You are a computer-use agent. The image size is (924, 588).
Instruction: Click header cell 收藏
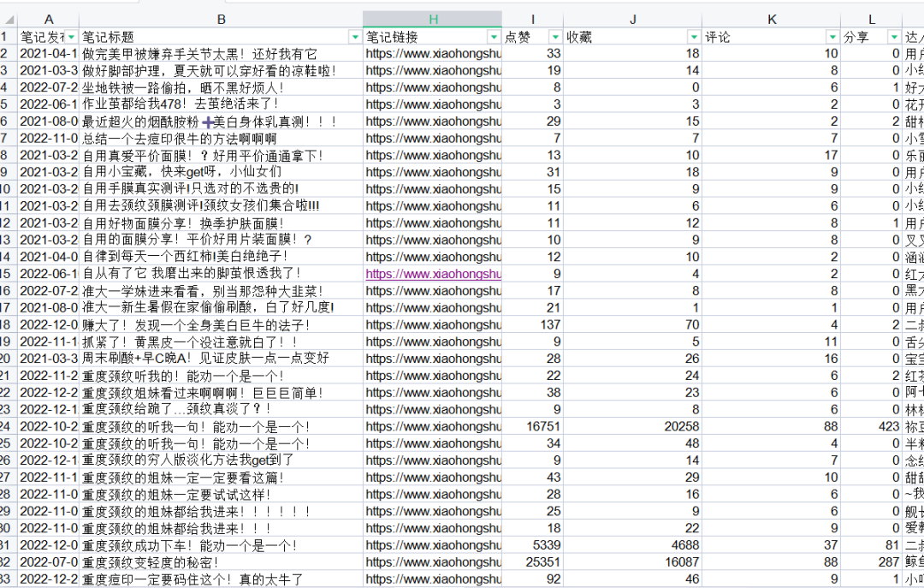click(633, 37)
